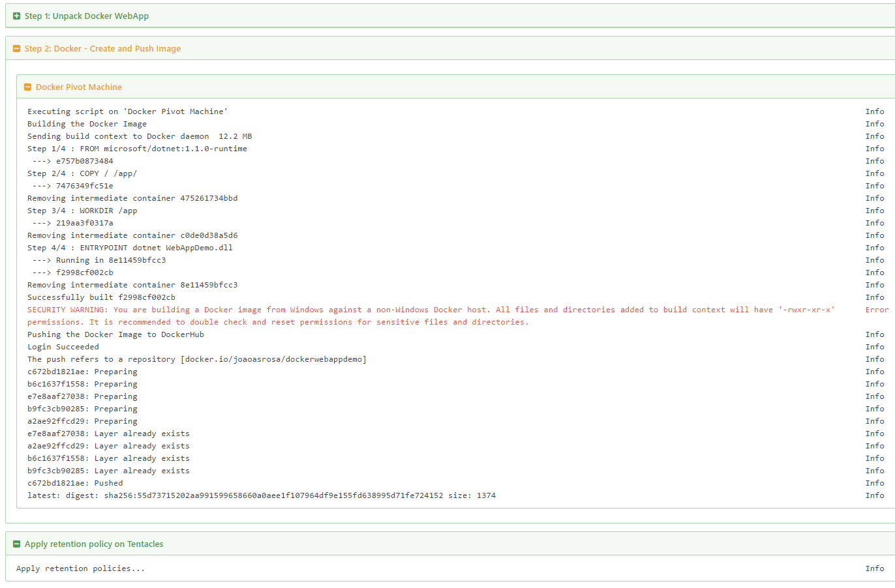Image resolution: width=895 pixels, height=588 pixels.
Task: Select 'c672bd1821ae: Preparing' line
Action: [x=82, y=372]
